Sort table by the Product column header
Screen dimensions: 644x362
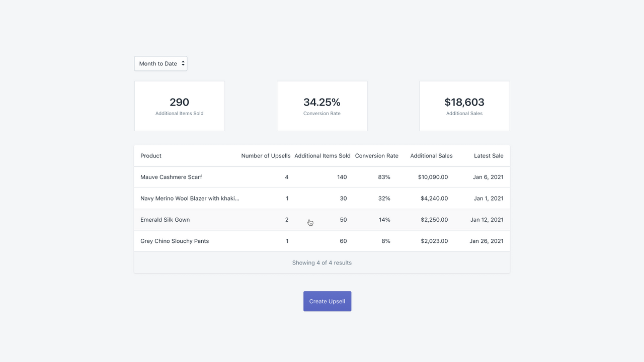click(x=150, y=156)
